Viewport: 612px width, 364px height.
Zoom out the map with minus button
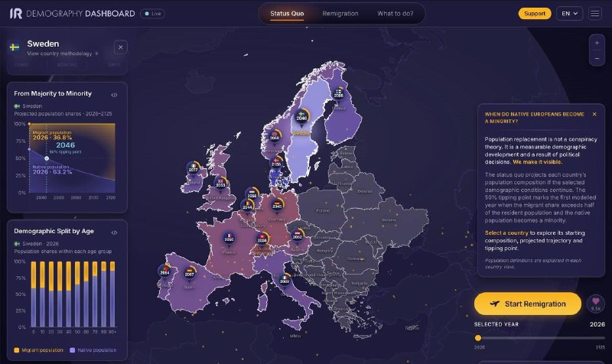point(597,59)
